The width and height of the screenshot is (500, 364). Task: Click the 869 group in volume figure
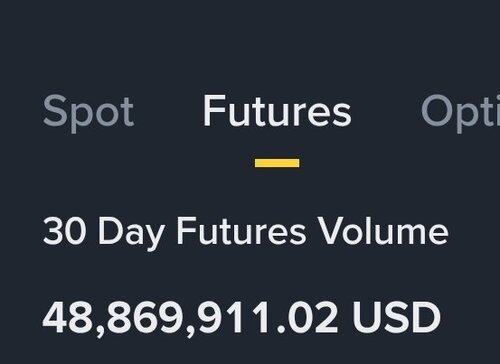(144, 317)
